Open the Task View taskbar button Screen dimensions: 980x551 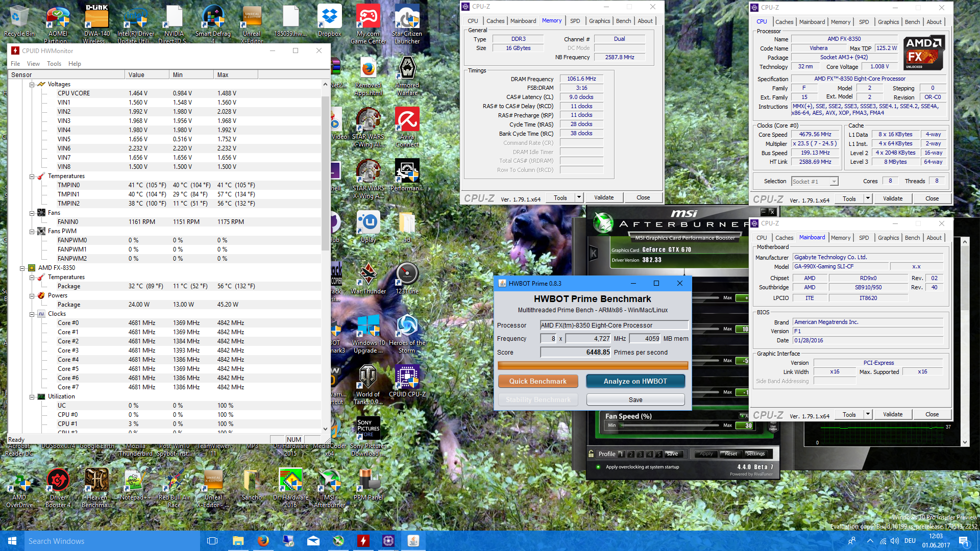(212, 541)
